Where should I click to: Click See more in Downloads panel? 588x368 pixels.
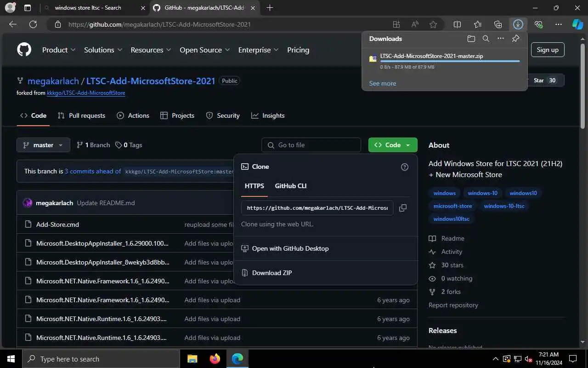382,83
